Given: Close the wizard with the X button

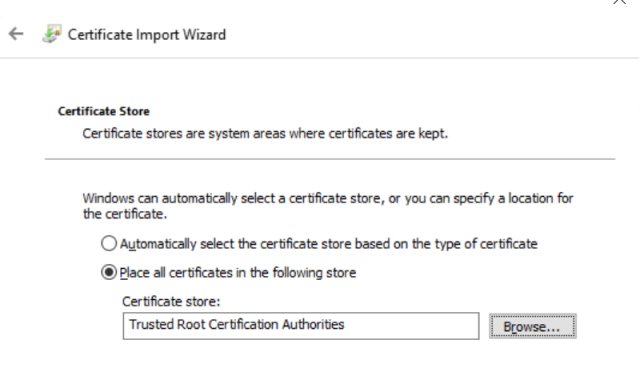Looking at the screenshot, I should (620, 2).
